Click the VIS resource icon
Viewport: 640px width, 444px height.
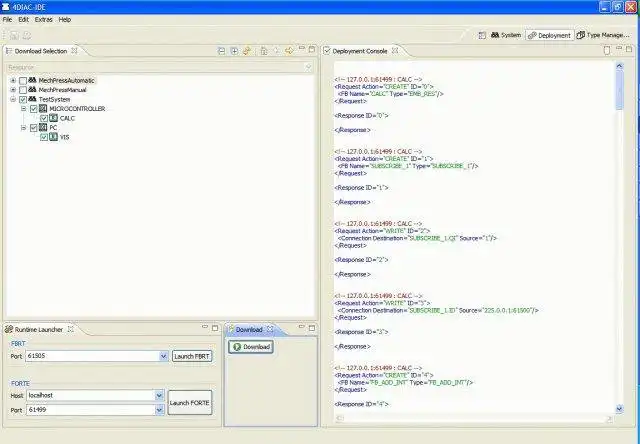[x=53, y=137]
